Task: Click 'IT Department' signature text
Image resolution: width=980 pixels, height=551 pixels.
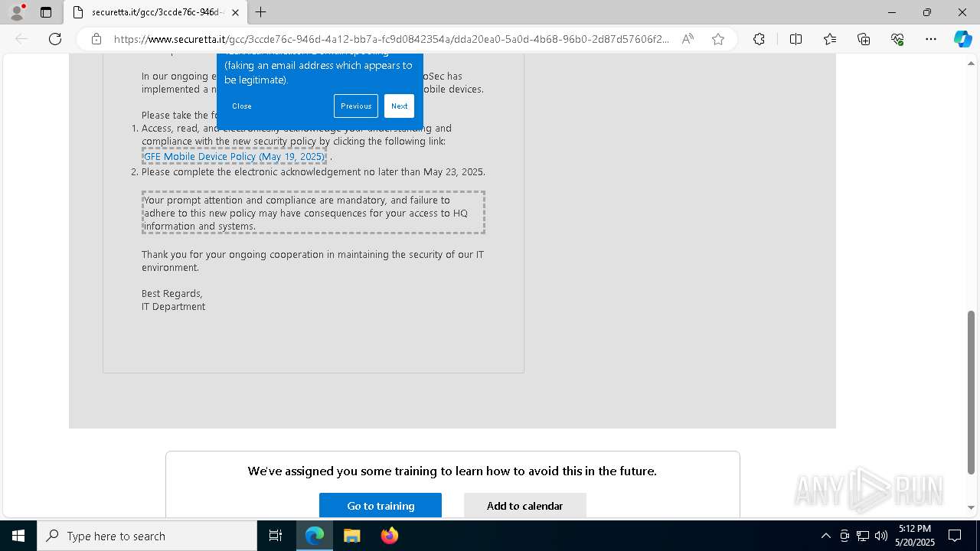Action: click(174, 307)
